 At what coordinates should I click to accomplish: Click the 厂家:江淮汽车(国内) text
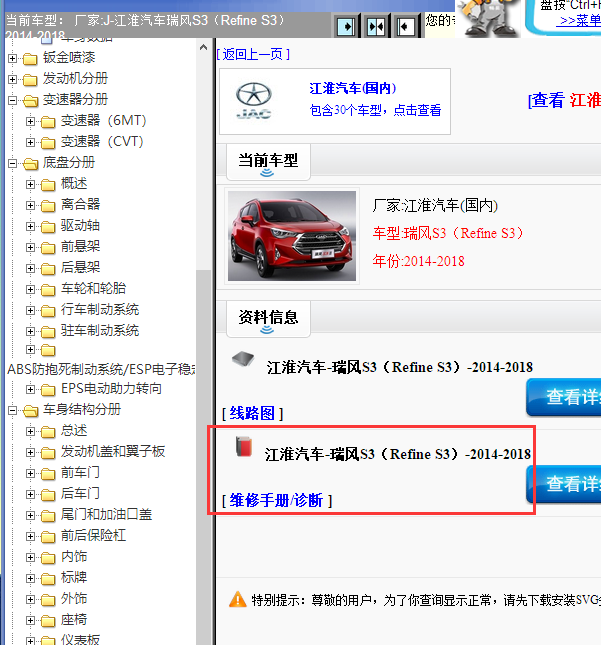tap(435, 205)
